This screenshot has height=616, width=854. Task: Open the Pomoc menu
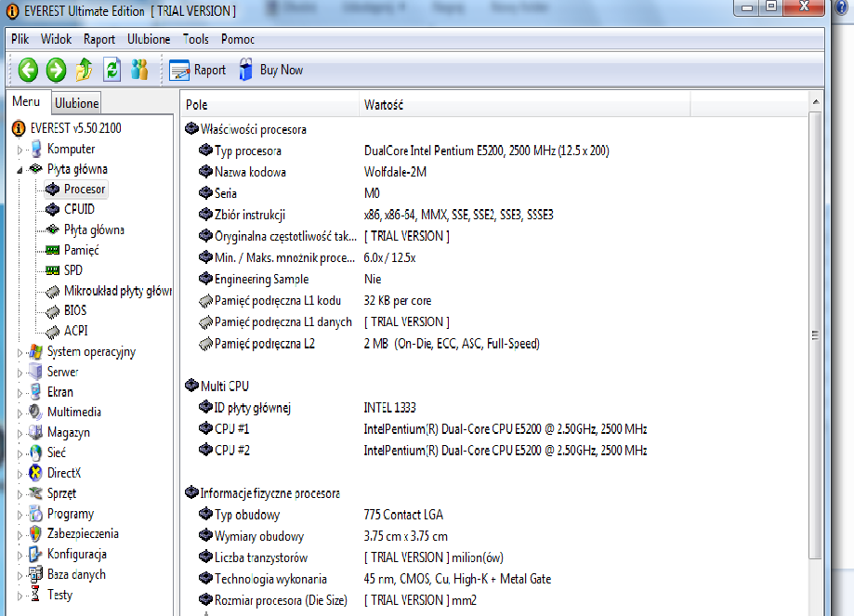tap(238, 39)
